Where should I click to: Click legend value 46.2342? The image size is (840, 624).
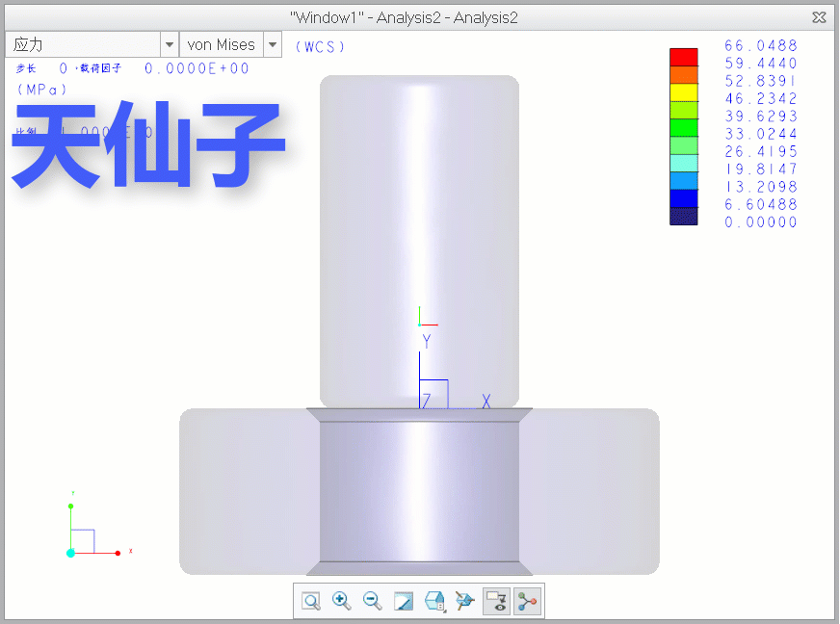coord(761,99)
